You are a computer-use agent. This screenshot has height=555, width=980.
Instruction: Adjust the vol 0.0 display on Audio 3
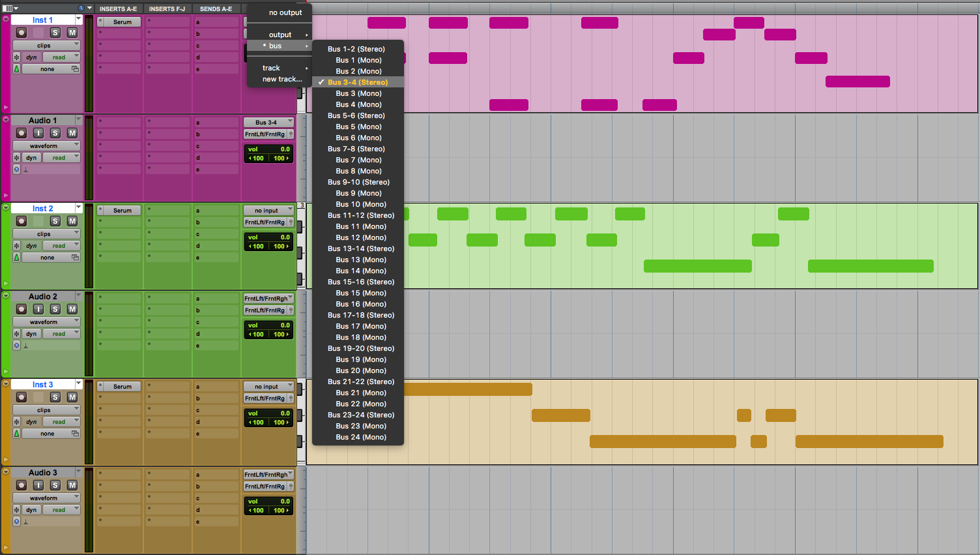[x=268, y=502]
